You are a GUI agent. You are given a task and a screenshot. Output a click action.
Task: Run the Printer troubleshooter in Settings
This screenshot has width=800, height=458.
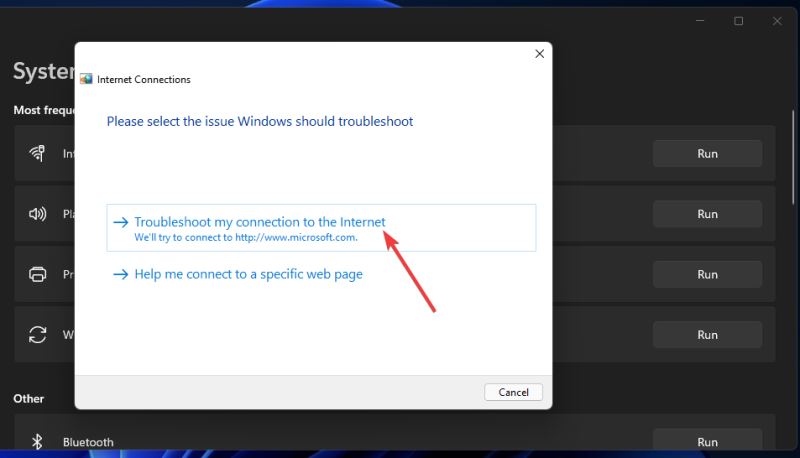click(x=707, y=274)
